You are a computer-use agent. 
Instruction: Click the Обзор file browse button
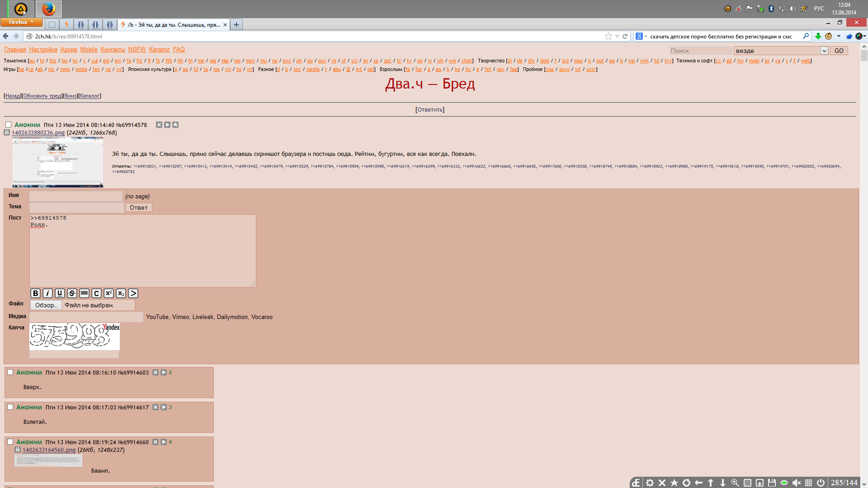coord(46,305)
